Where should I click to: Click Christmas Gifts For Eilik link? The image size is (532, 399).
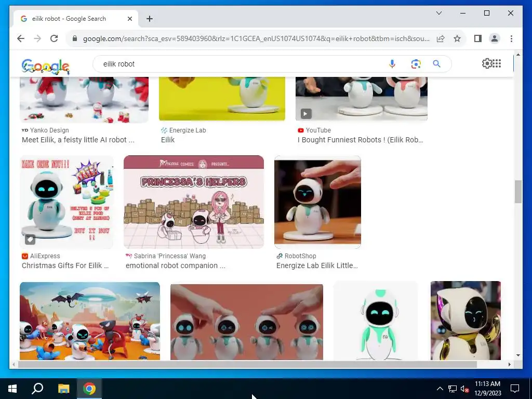65,265
